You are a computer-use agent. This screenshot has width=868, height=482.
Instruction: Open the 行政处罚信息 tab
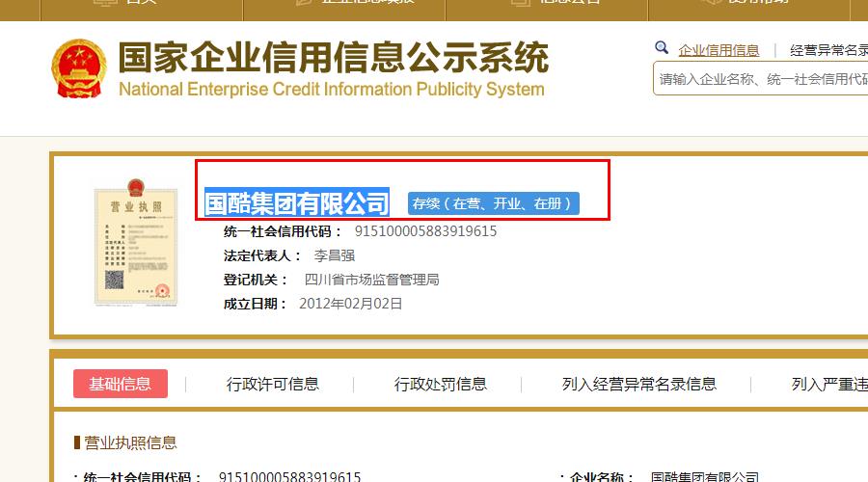pos(440,384)
